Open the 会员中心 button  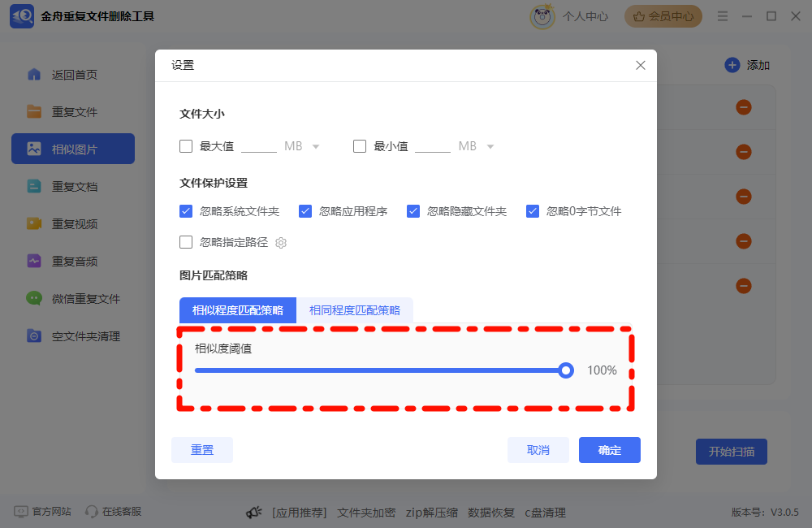coord(663,16)
